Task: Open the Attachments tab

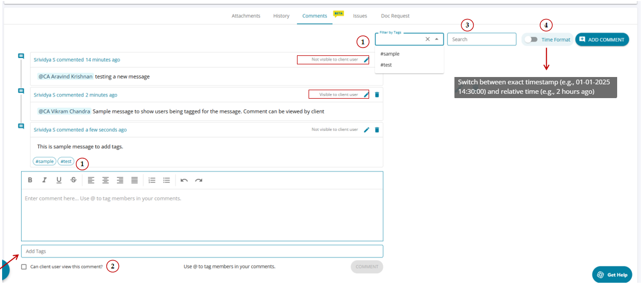Action: [x=246, y=16]
